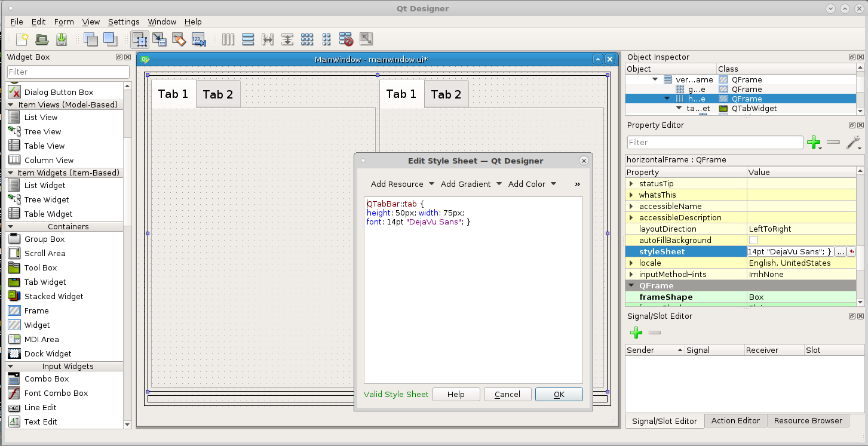Open the Form menu
Screen dimensions: 868x446
pos(64,21)
